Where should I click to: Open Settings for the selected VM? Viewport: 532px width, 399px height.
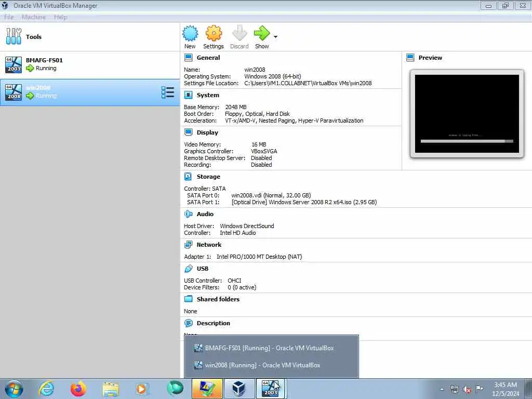[x=214, y=37]
